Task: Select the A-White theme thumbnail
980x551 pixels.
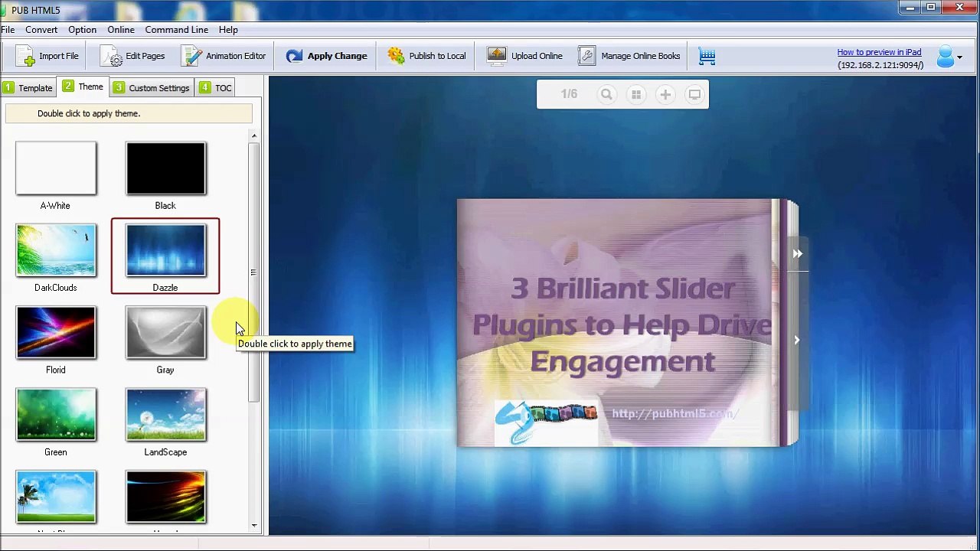Action: [55, 168]
